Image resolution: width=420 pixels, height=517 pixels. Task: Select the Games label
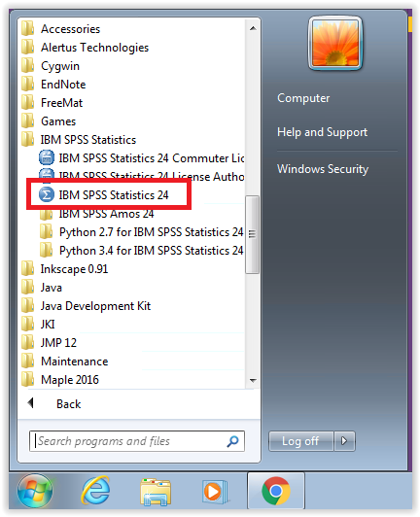[58, 121]
